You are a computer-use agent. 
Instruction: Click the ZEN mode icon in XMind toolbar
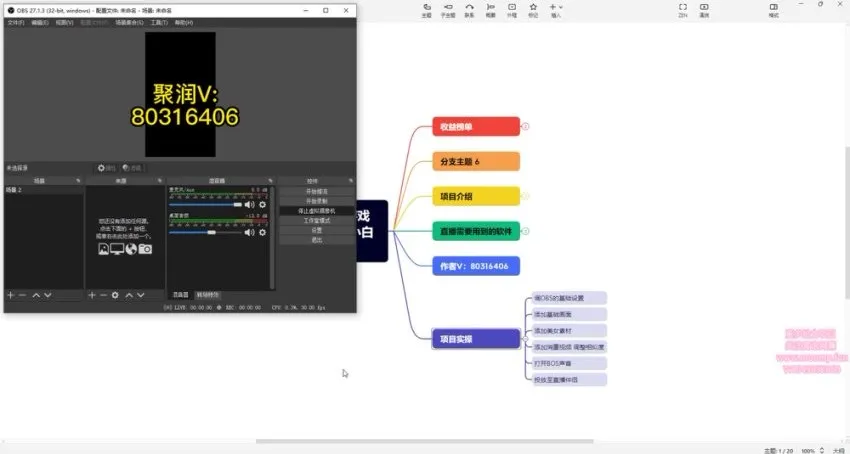tap(683, 10)
